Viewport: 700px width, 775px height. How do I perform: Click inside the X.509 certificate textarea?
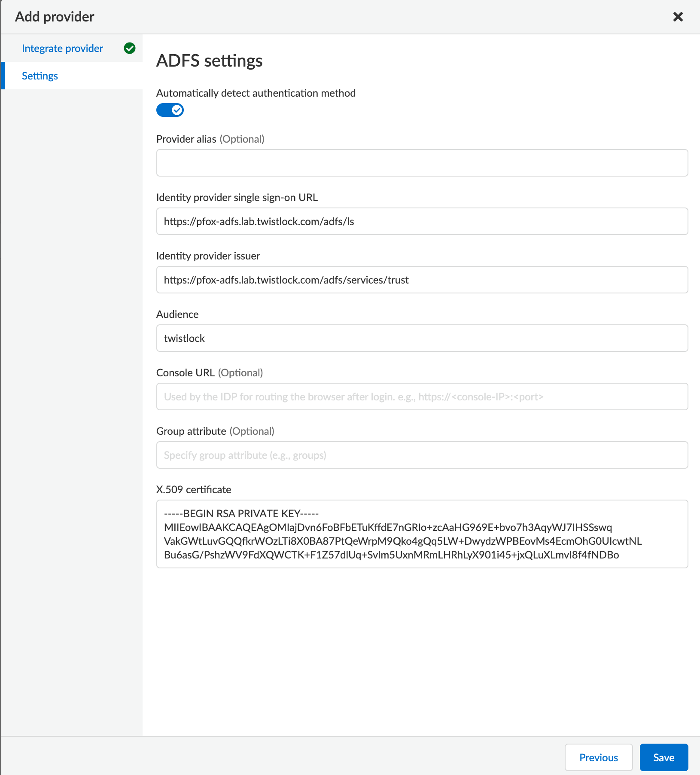(422, 534)
